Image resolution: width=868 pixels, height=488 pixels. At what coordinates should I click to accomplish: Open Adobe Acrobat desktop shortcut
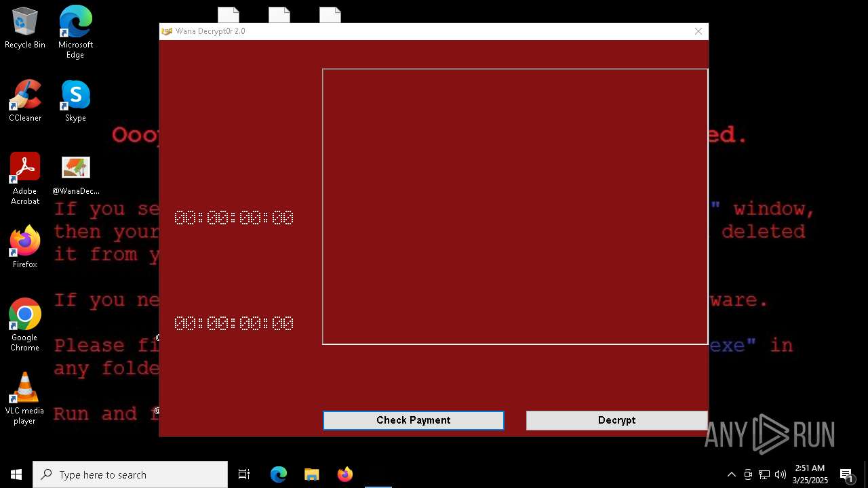coord(25,178)
